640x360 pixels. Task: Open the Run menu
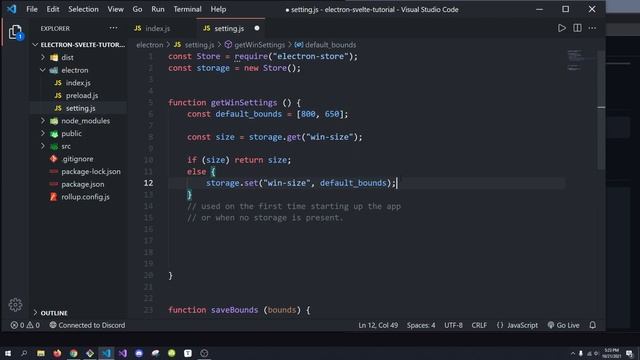158,9
